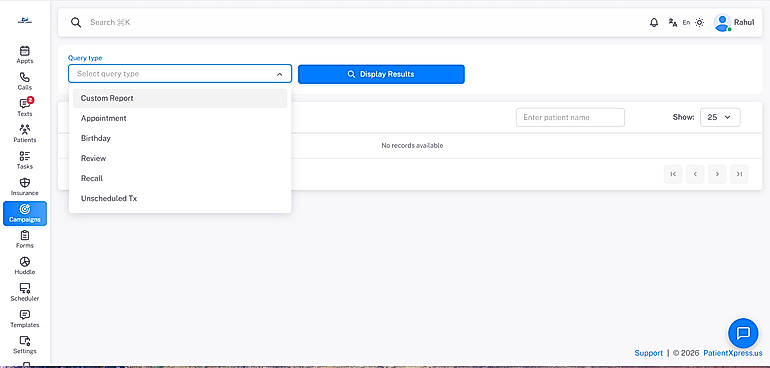
Task: Click the Enter patient name field
Action: [x=570, y=117]
